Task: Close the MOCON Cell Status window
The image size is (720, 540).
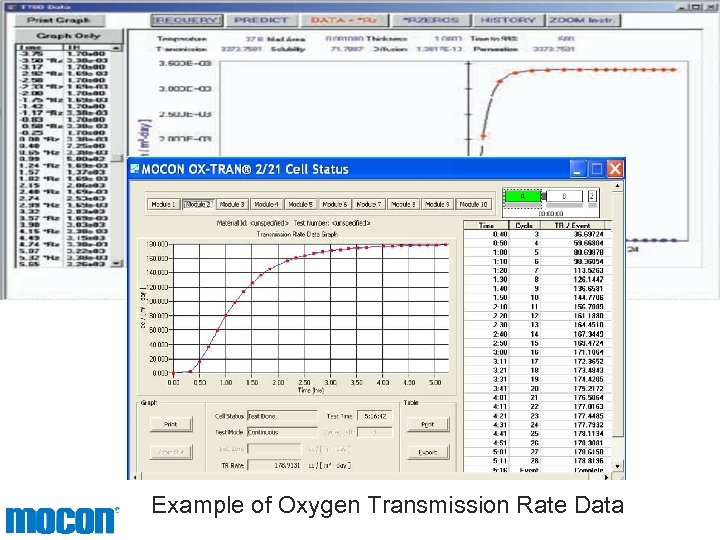Action: pyautogui.click(x=615, y=169)
